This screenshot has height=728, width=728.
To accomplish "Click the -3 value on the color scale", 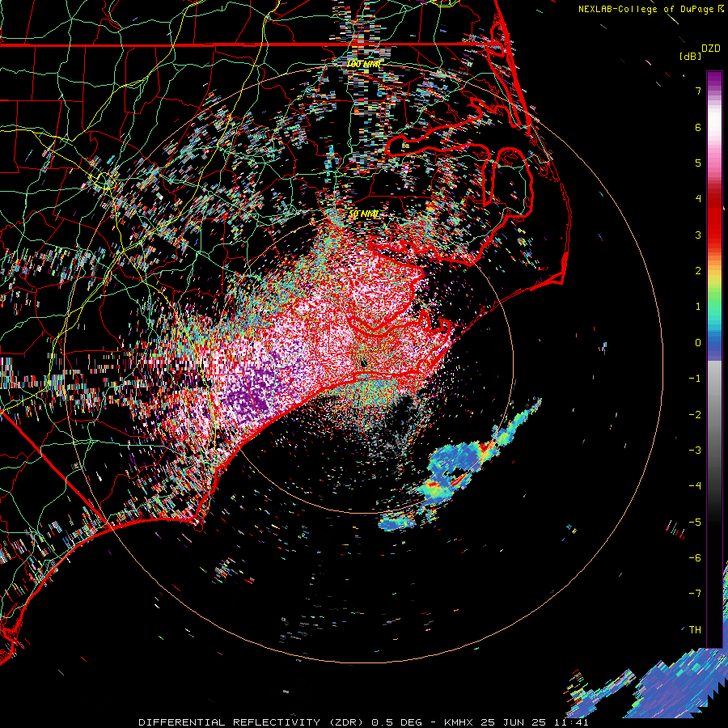I will (x=695, y=450).
